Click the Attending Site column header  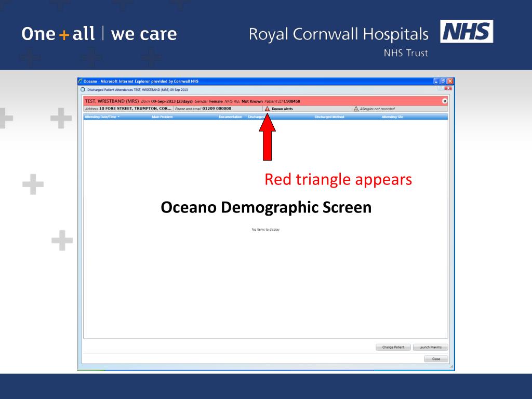click(x=392, y=117)
